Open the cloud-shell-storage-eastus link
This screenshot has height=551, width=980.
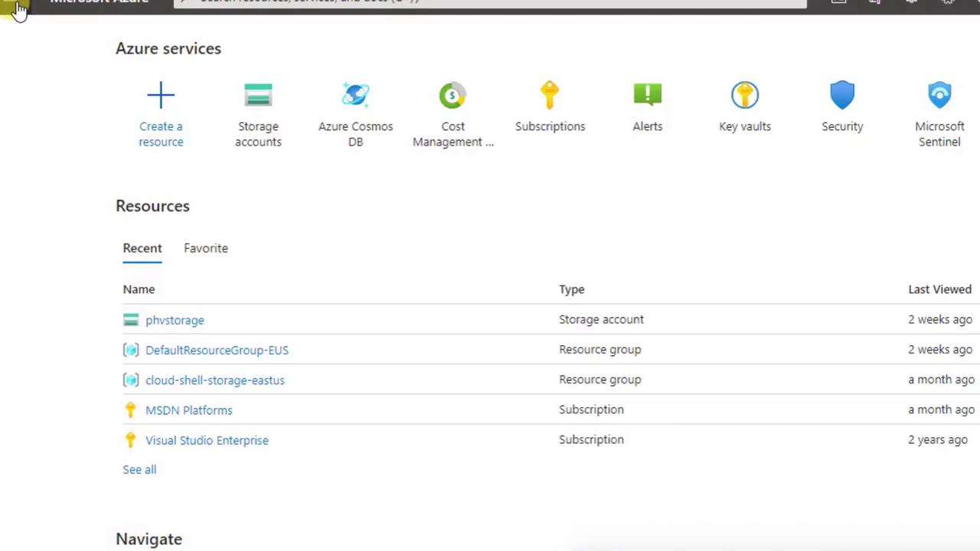point(215,380)
